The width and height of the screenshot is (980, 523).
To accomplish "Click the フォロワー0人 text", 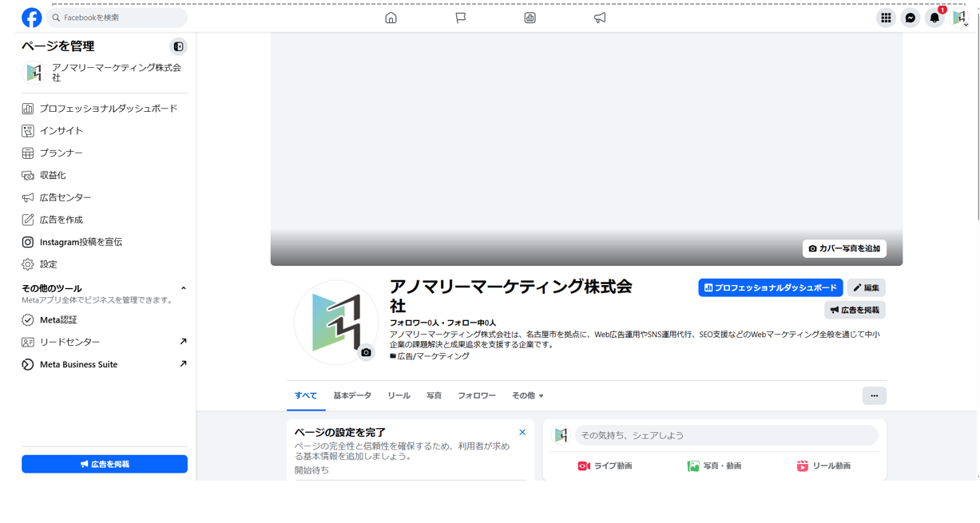I will pyautogui.click(x=415, y=323).
